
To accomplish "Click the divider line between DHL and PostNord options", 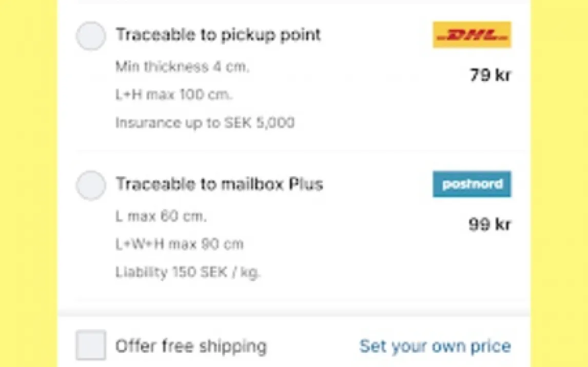I will [303, 151].
